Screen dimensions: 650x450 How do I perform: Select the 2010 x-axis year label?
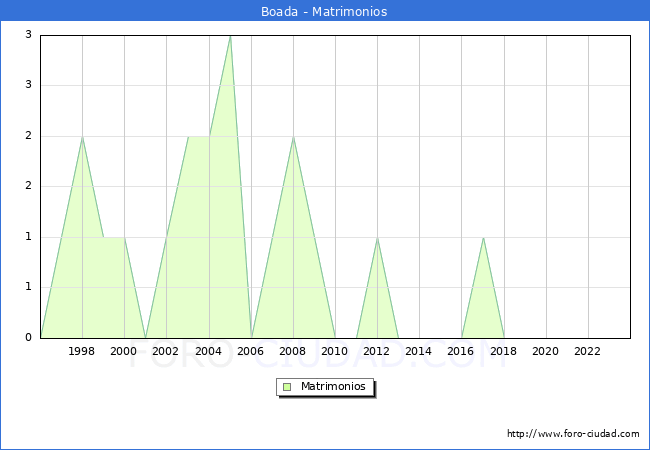coord(335,351)
